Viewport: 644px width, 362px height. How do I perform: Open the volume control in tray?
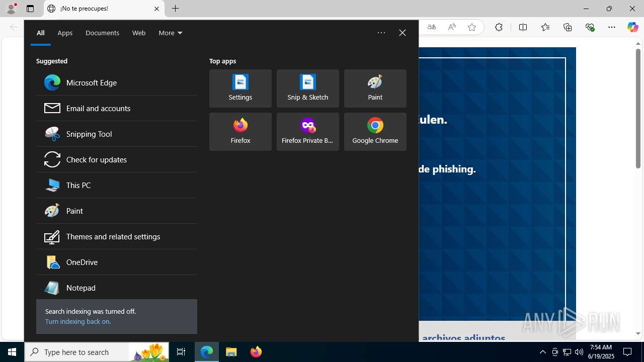tap(579, 352)
